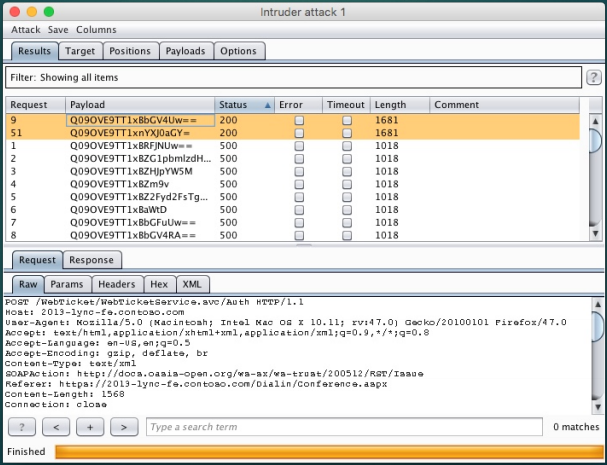The height and width of the screenshot is (465, 607).
Task: Click Status 200 cell of request 51
Action: tap(245, 133)
